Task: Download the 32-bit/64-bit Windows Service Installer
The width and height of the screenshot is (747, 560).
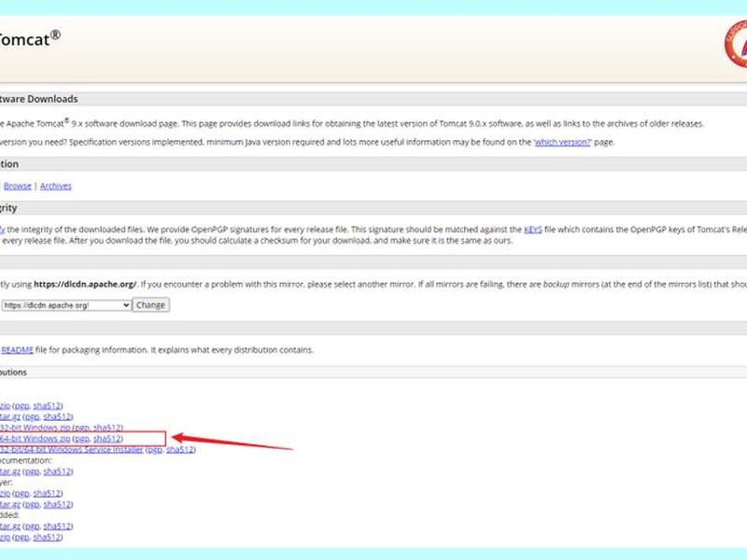Action: pyautogui.click(x=72, y=450)
